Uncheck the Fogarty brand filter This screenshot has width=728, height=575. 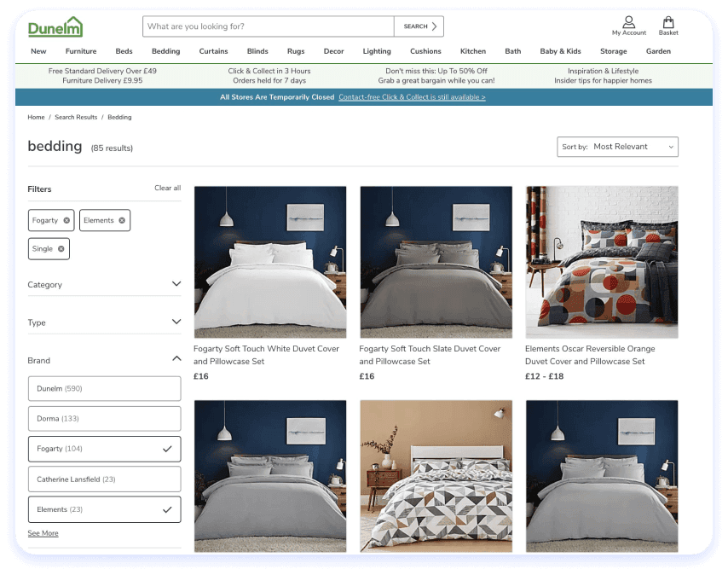(104, 449)
